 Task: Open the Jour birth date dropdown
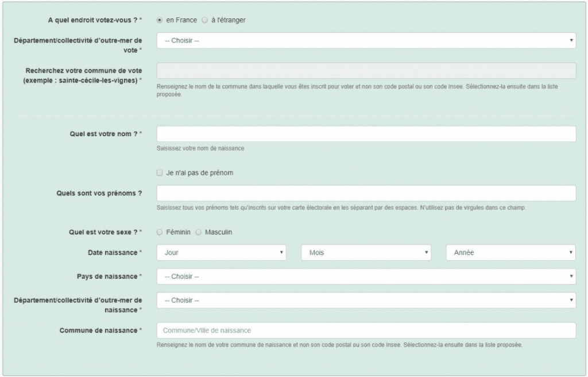(221, 252)
